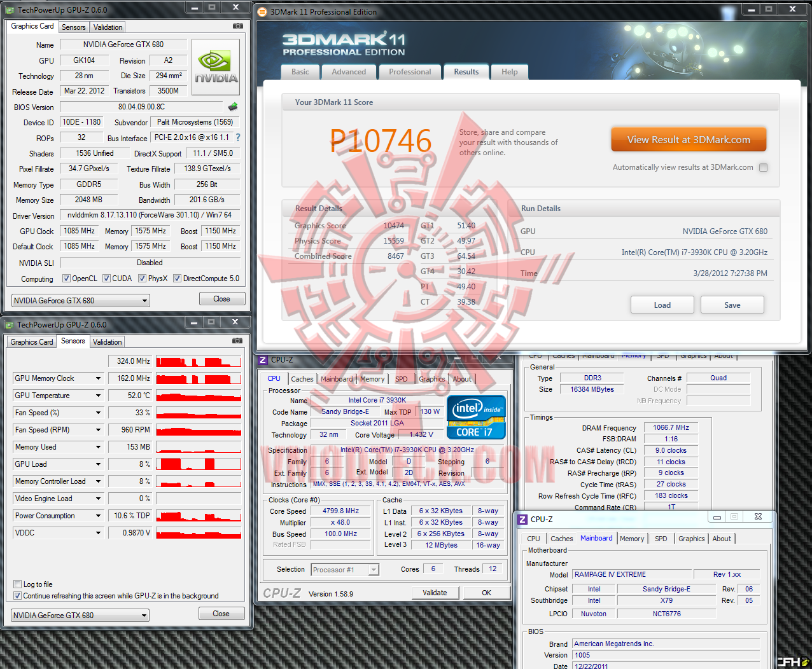Click the Graphics Score value 10474
The image size is (812, 669).
[x=393, y=226]
